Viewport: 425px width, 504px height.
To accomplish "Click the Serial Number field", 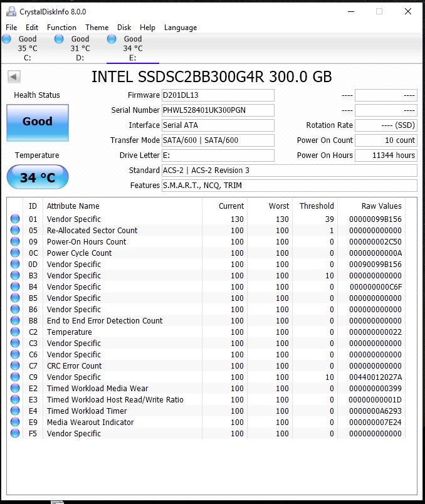I will tap(218, 110).
